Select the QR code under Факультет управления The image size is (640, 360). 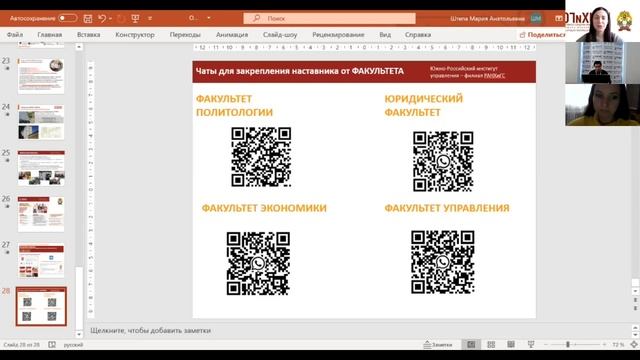(443, 262)
